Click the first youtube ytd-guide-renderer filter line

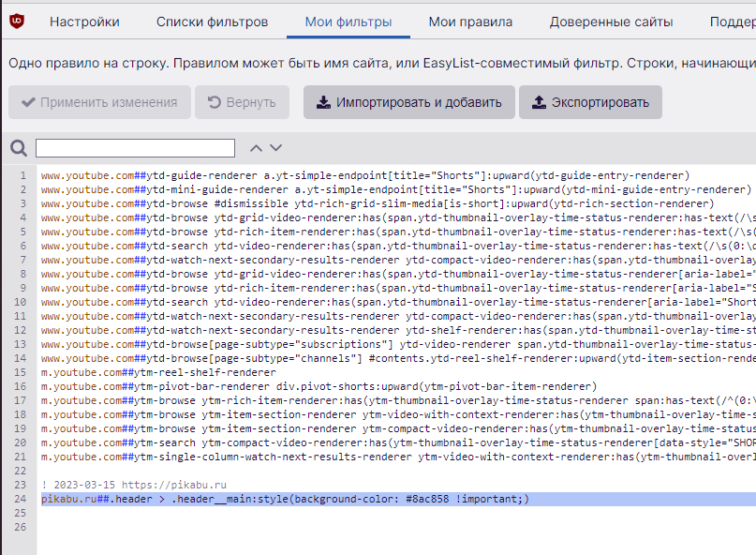point(364,175)
